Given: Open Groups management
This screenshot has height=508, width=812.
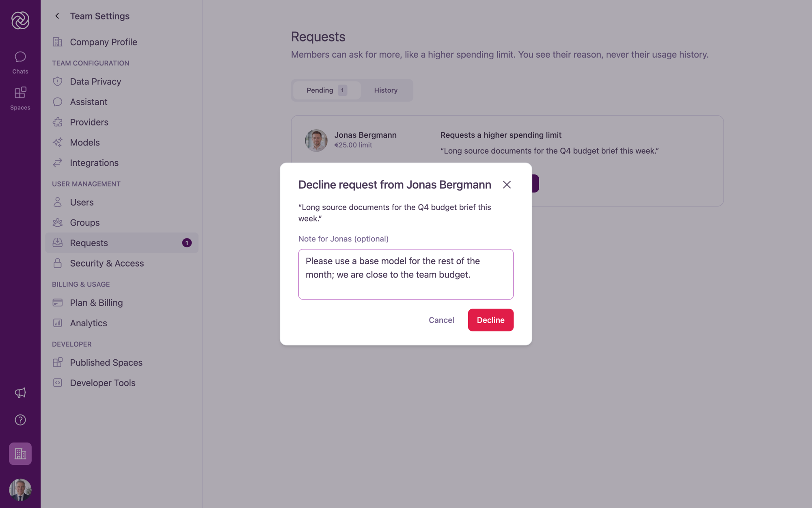Looking at the screenshot, I should pos(122,222).
